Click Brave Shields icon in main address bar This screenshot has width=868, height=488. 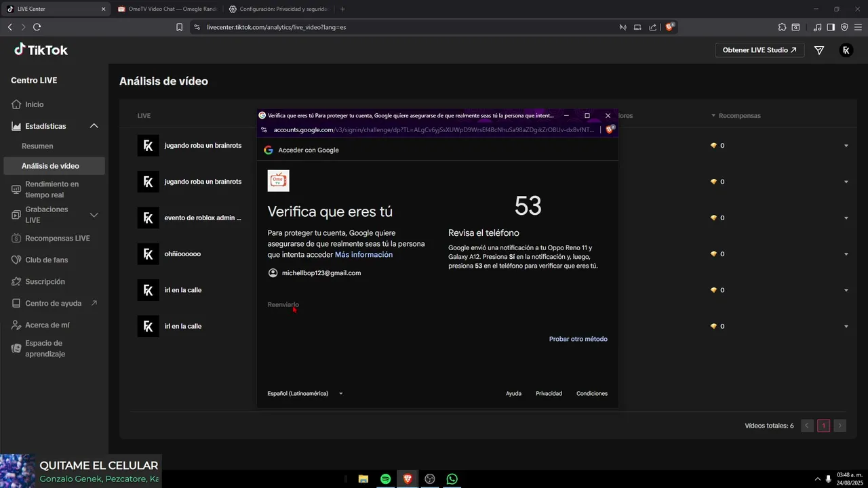point(670,27)
